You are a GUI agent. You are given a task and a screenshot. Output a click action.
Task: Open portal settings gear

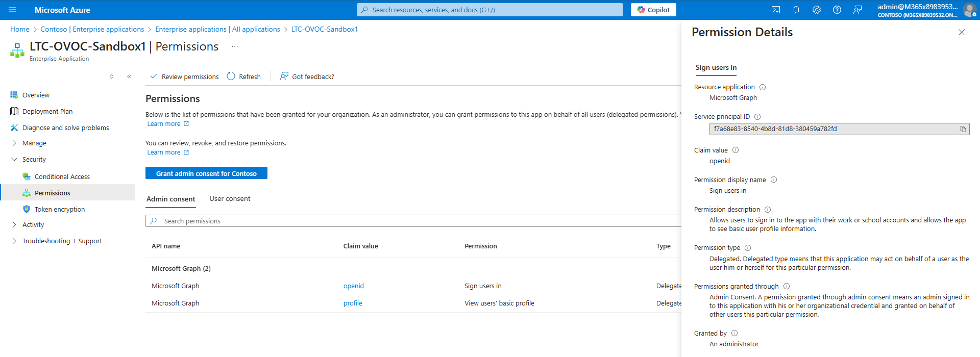[x=817, y=10]
